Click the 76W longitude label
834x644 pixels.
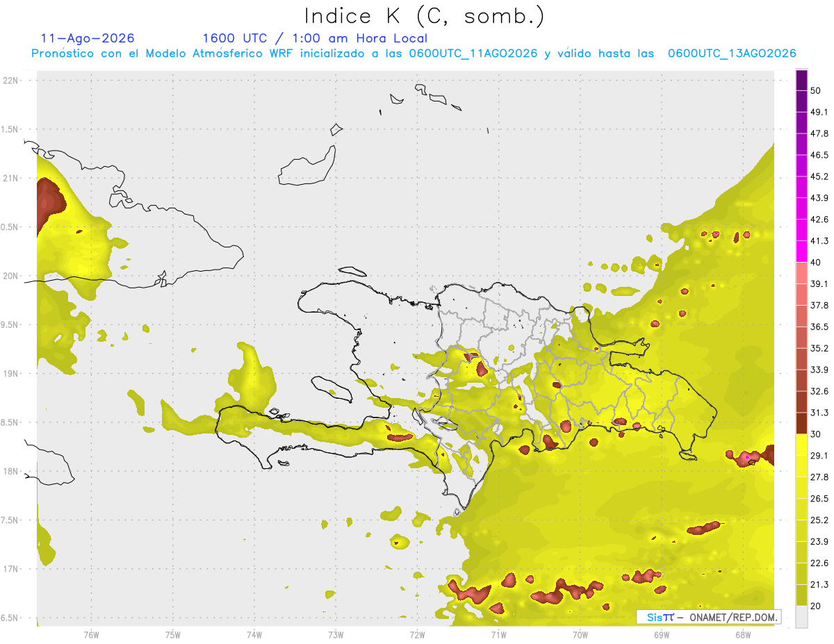click(91, 635)
